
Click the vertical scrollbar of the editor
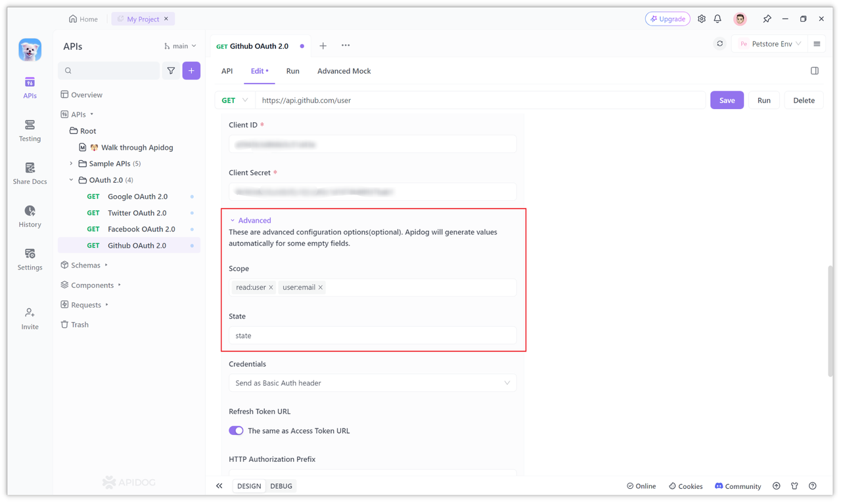coord(830,321)
